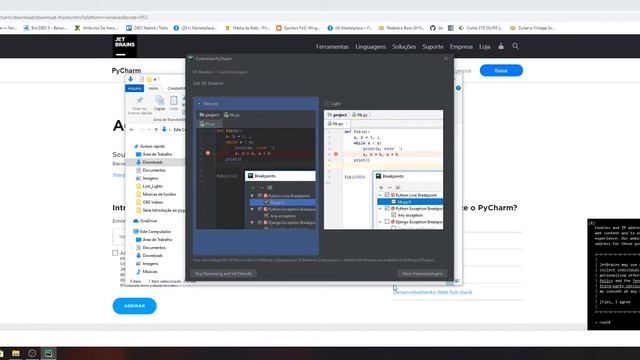Click the Pin to Quick Access ribbon icon
The width and height of the screenshot is (640, 360).
[x=140, y=101]
